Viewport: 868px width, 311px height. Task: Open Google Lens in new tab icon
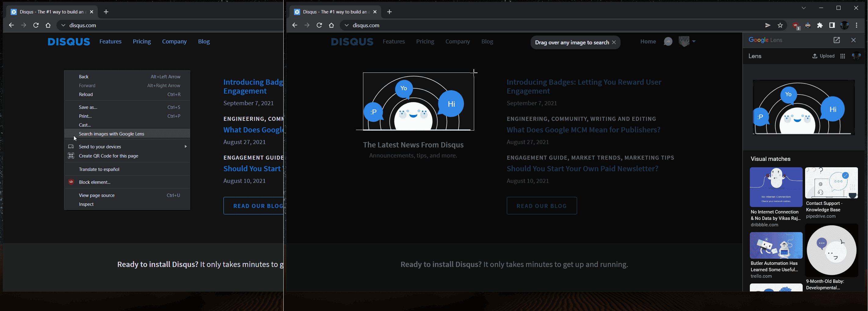click(x=837, y=40)
